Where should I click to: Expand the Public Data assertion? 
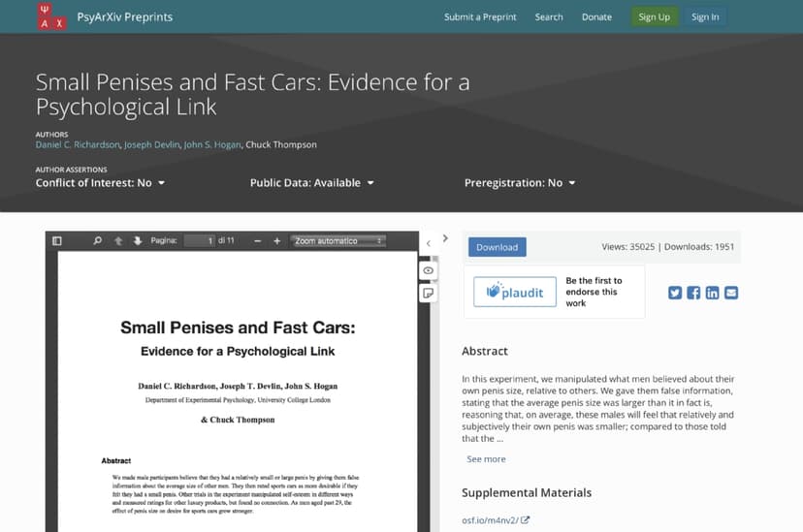click(311, 182)
